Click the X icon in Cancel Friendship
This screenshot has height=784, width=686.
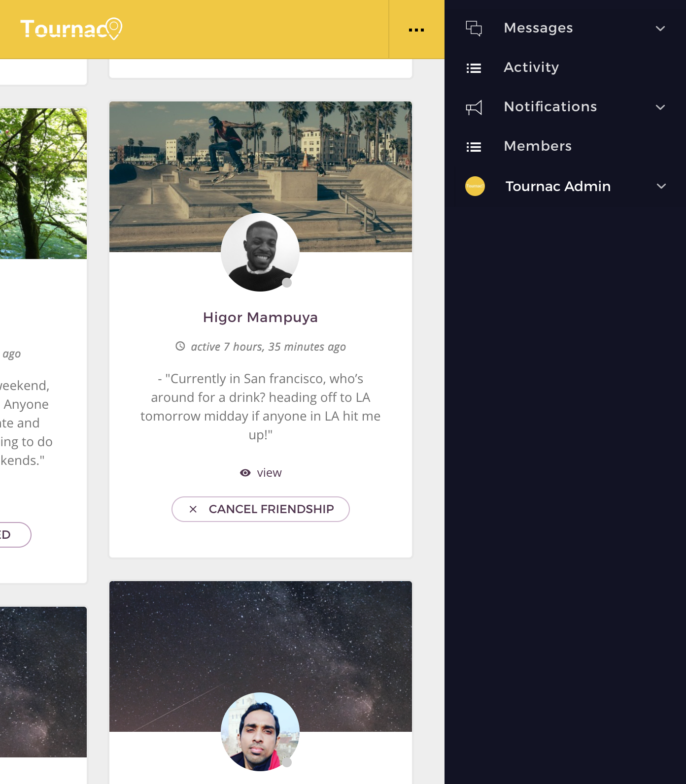(193, 509)
